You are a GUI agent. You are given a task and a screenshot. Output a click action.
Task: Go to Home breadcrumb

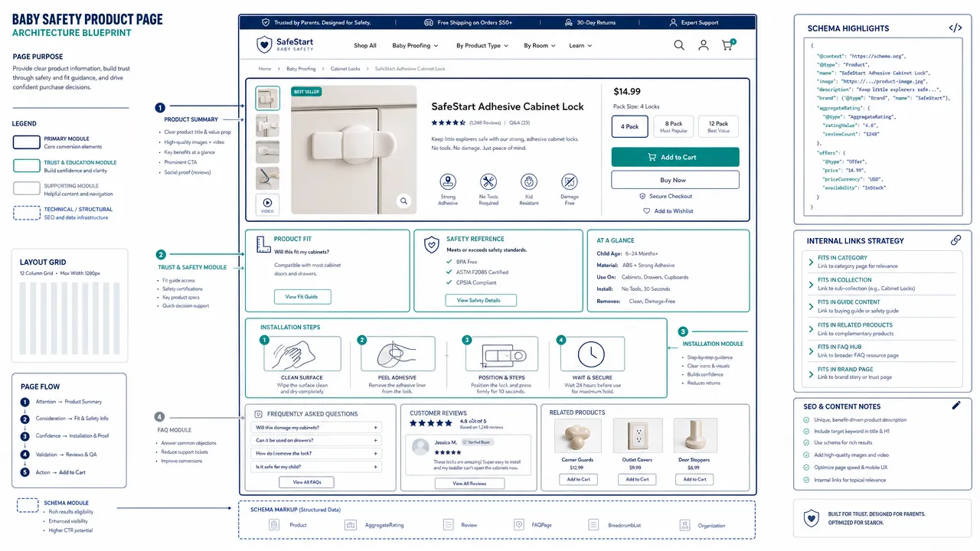coord(264,69)
